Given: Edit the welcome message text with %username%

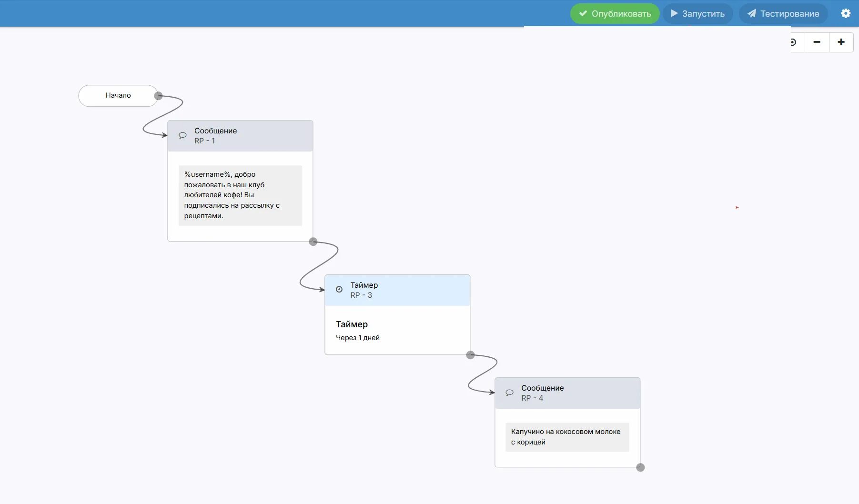Looking at the screenshot, I should 241,195.
